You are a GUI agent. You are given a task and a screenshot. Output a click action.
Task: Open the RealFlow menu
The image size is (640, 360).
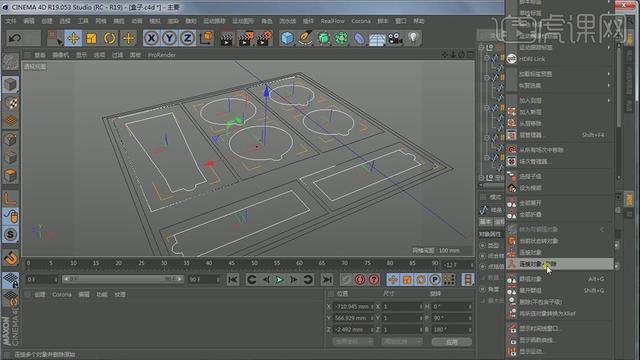click(x=332, y=21)
